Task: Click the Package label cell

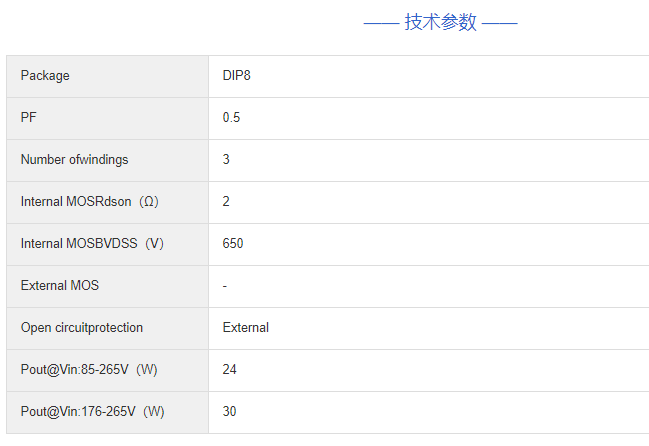Action: tap(45, 76)
